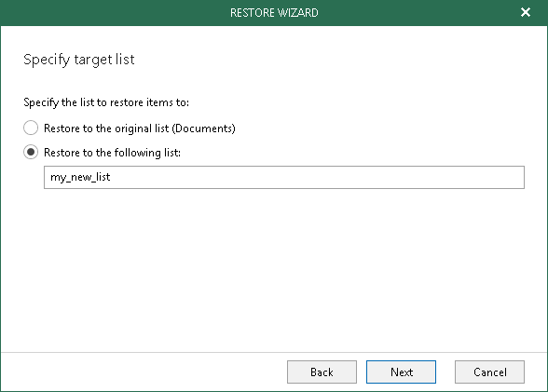The width and height of the screenshot is (548, 392).
Task: Focus the target list name input field
Action: click(x=284, y=177)
